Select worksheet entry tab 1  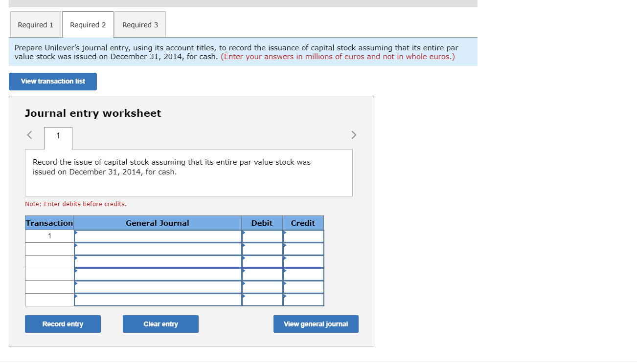click(58, 138)
